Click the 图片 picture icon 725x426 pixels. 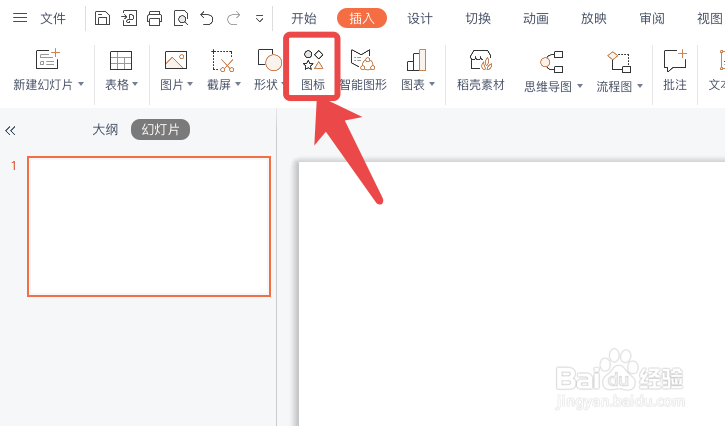coord(176,60)
